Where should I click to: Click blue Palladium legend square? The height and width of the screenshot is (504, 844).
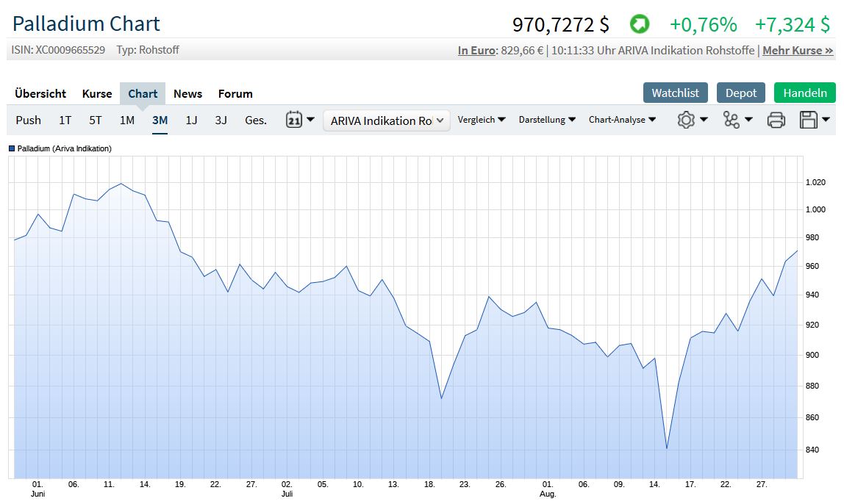pyautogui.click(x=12, y=148)
